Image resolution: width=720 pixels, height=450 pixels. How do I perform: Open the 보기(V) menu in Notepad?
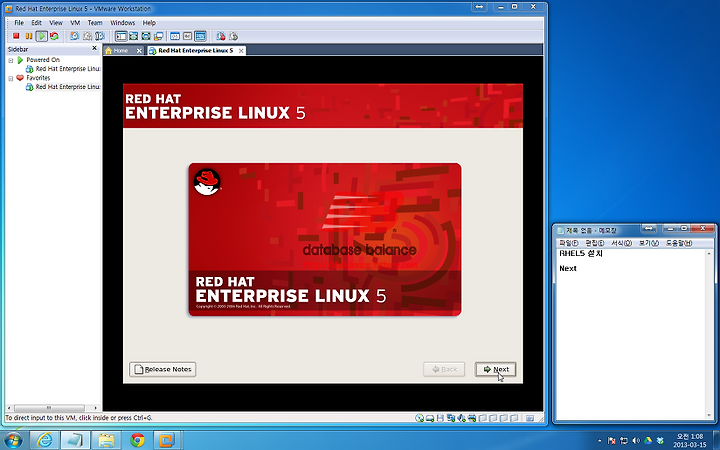(x=648, y=243)
